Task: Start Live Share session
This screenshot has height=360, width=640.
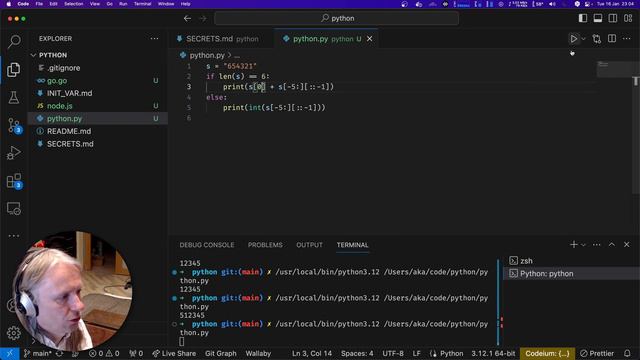Action: (x=174, y=353)
